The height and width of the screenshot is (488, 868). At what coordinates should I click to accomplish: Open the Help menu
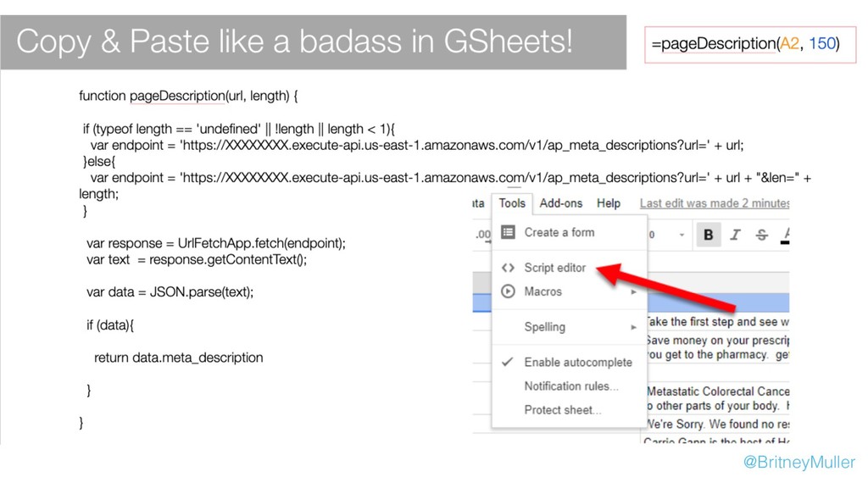click(x=609, y=203)
